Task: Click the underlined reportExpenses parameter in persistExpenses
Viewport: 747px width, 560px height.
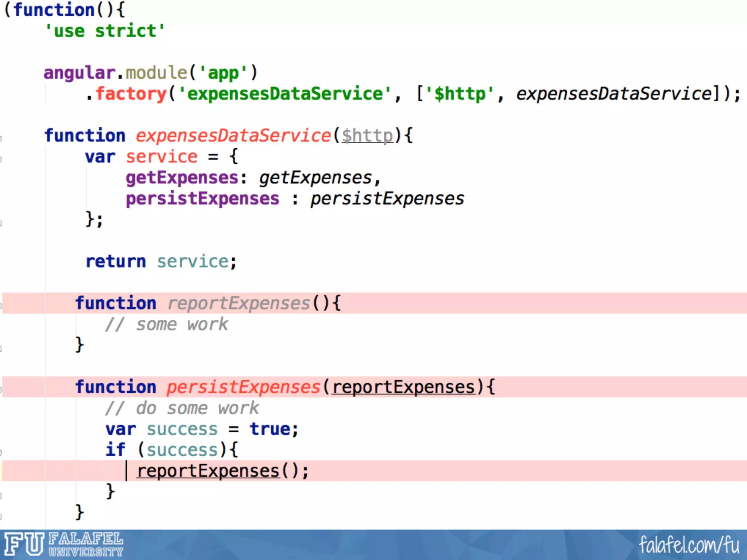Action: coord(403,387)
